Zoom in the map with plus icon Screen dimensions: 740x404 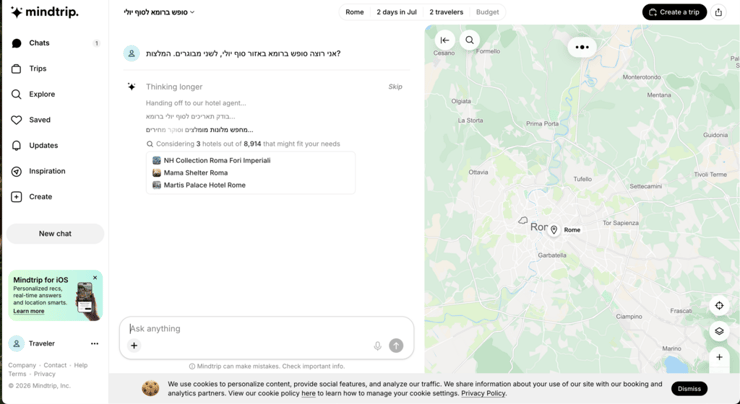(719, 357)
